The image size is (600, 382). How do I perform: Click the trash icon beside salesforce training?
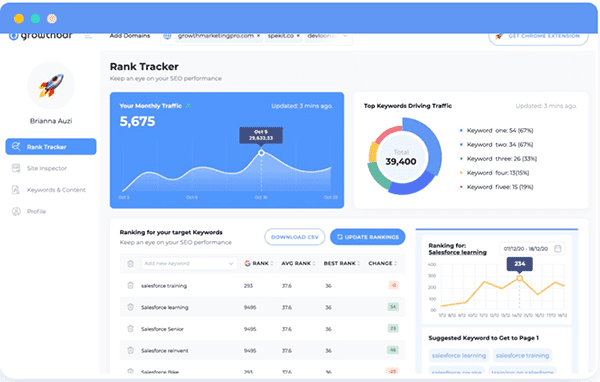130,286
